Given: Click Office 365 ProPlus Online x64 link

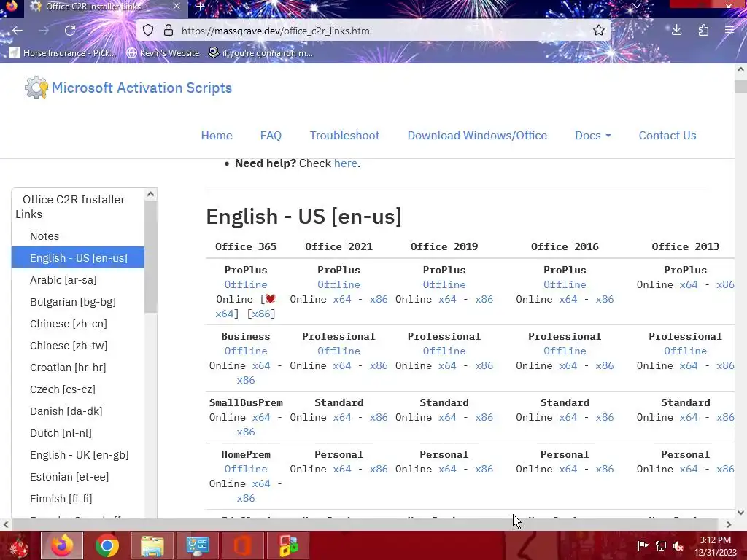Looking at the screenshot, I should [x=225, y=314].
